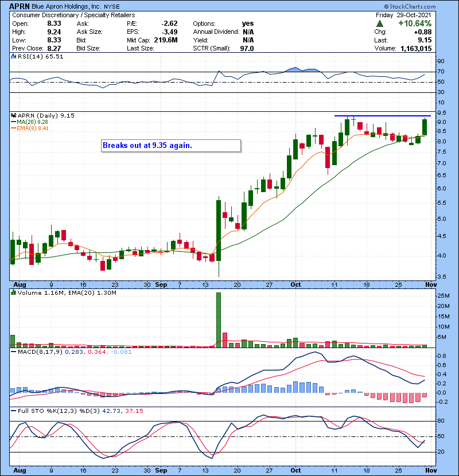Click the green up-triangle change indicator

click(x=380, y=24)
